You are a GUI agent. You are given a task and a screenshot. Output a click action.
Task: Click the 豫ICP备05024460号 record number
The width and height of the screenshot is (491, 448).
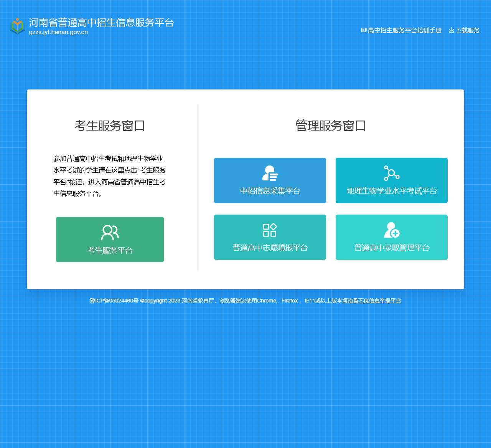click(112, 301)
